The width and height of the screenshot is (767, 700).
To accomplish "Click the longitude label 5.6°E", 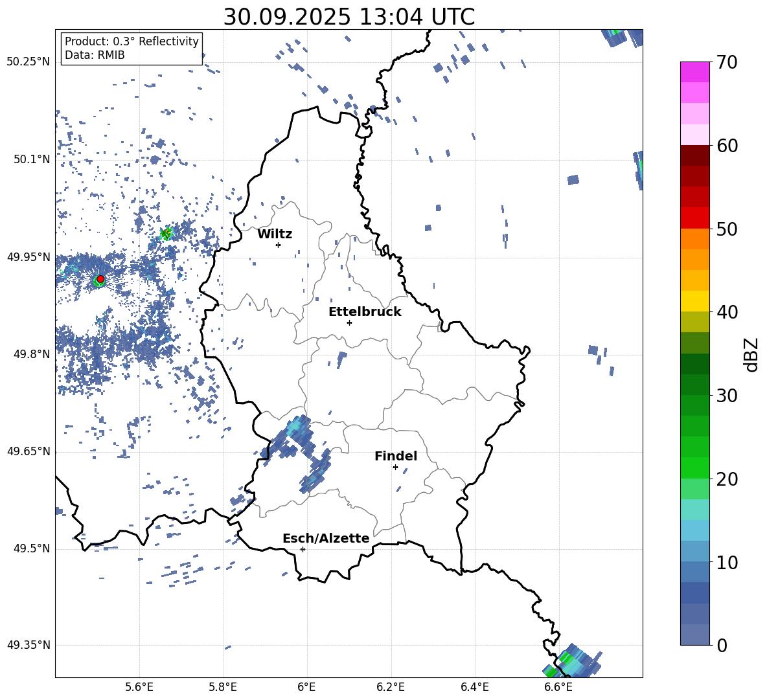I will point(139,687).
